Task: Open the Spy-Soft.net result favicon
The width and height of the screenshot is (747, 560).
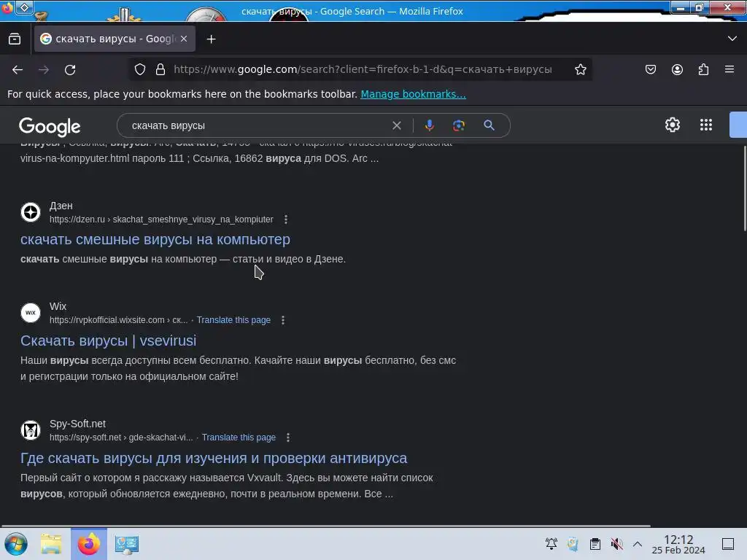Action: coord(31,430)
